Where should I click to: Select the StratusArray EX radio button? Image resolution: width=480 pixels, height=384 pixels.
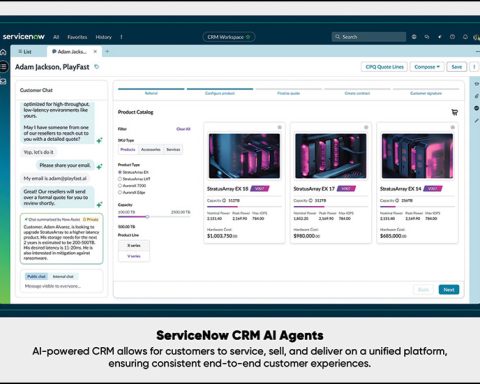click(120, 172)
